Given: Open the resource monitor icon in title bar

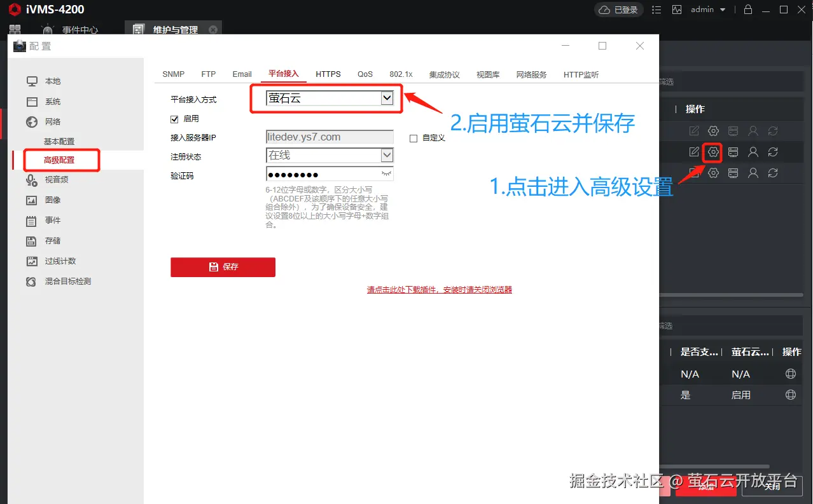Looking at the screenshot, I should [676, 10].
